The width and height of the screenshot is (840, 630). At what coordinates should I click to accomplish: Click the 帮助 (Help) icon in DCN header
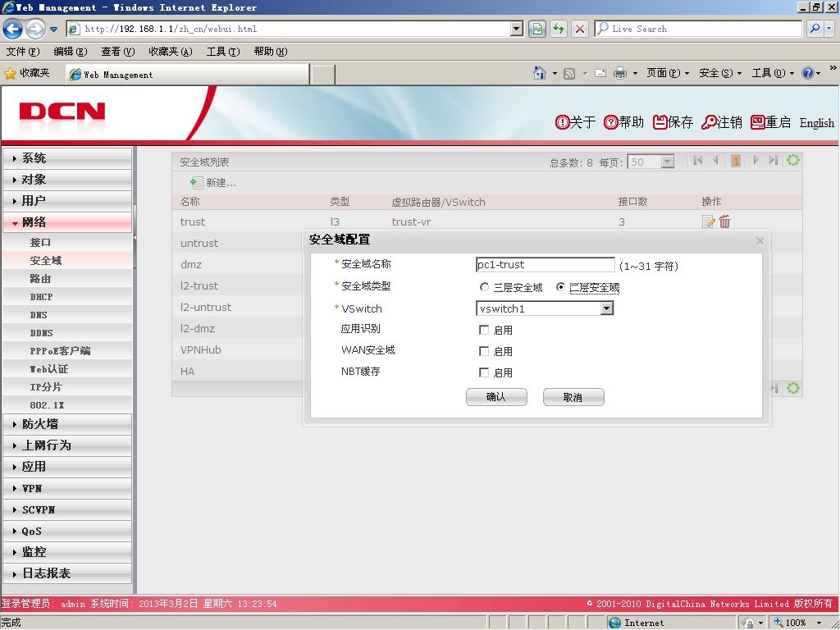coord(610,123)
